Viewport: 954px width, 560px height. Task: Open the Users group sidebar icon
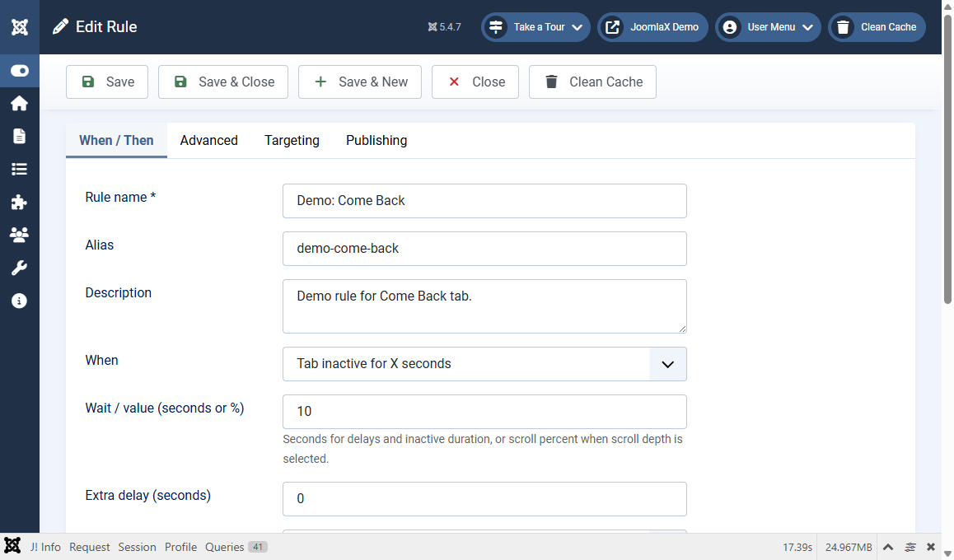pyautogui.click(x=20, y=235)
